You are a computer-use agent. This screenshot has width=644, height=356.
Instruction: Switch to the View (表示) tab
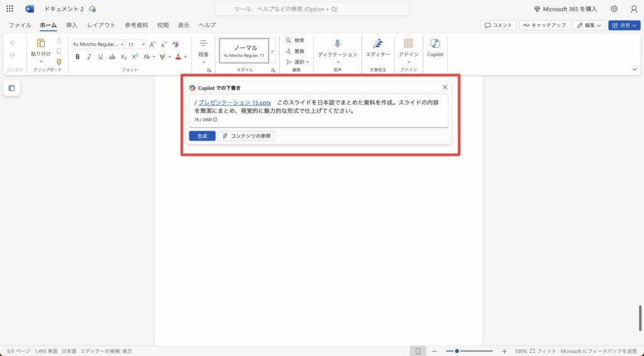184,25
